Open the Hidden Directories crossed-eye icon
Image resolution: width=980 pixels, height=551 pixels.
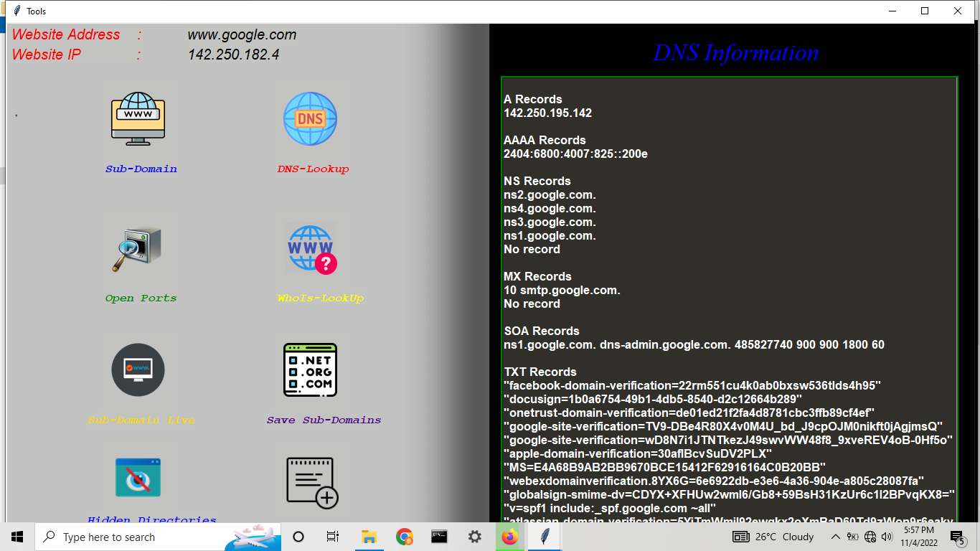(138, 478)
